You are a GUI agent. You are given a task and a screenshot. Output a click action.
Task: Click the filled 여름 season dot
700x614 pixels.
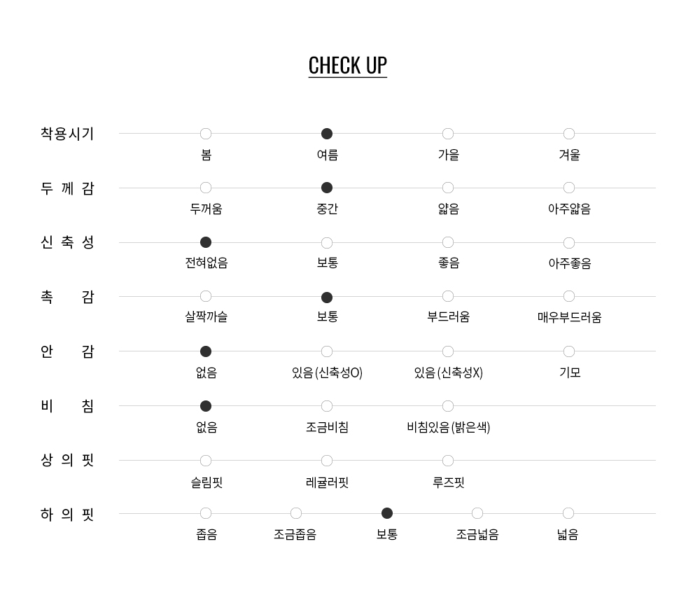[x=327, y=134]
